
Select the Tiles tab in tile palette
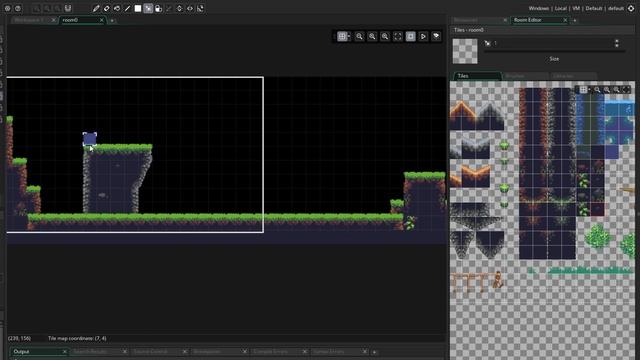click(477, 76)
